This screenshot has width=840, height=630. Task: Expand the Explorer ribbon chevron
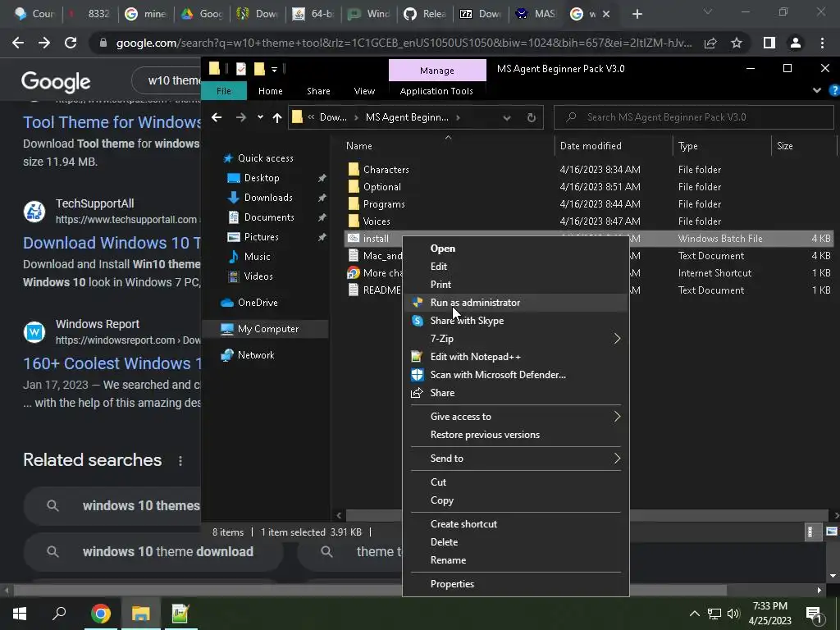[x=817, y=90]
